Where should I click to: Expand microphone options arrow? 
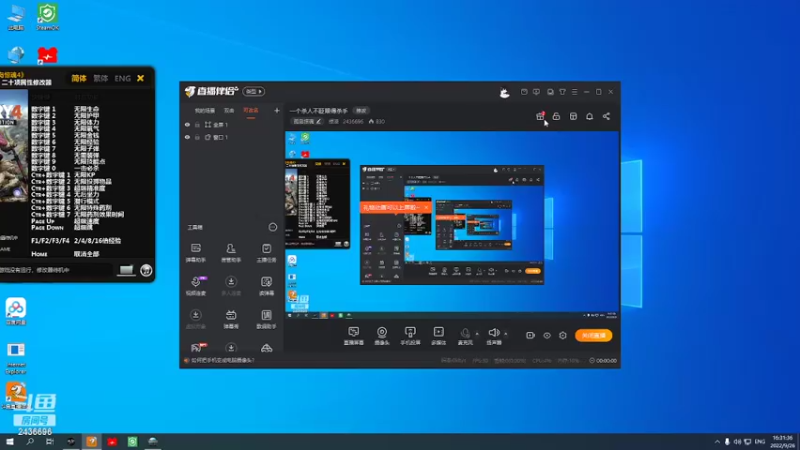tap(477, 334)
